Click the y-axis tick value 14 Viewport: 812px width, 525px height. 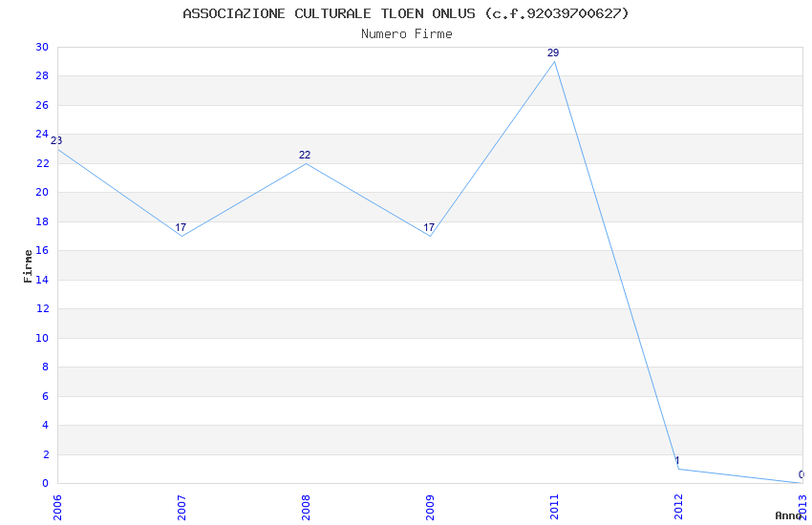(x=42, y=280)
